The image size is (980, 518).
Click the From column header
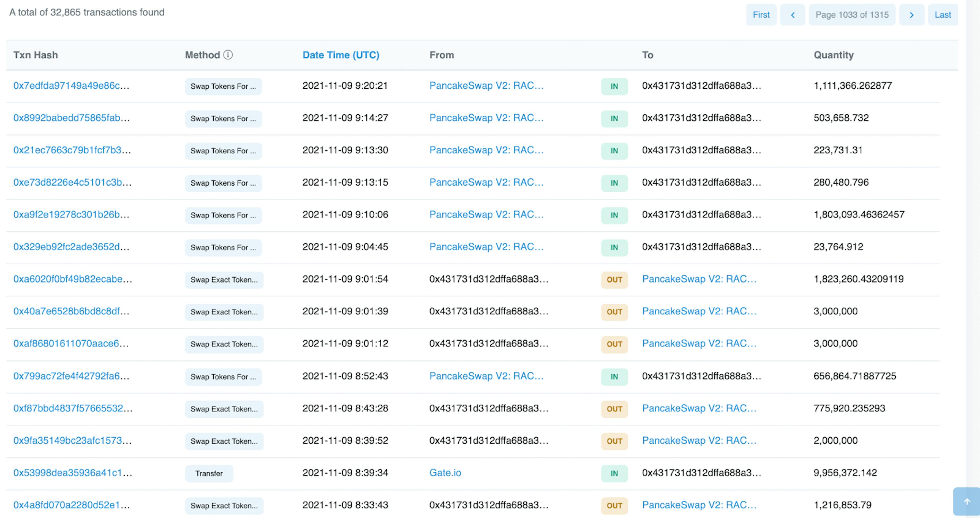pyautogui.click(x=442, y=55)
